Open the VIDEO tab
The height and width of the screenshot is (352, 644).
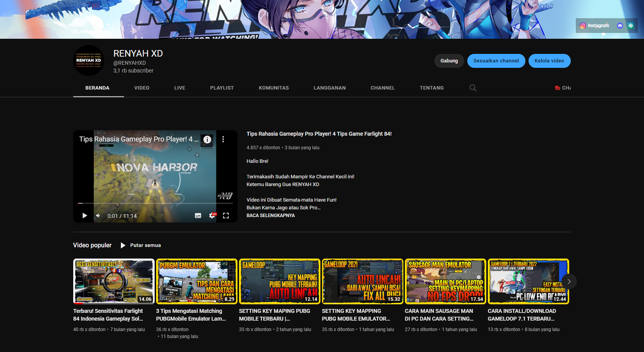tap(142, 88)
